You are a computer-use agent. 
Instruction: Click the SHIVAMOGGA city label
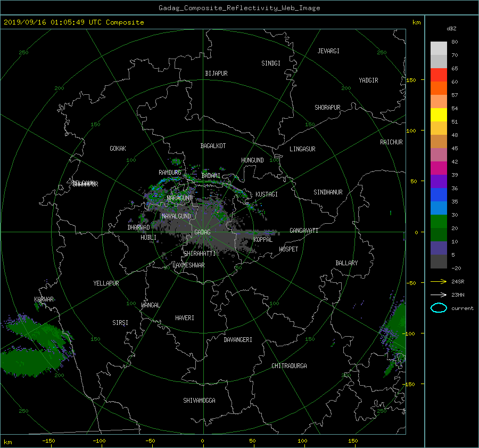(199, 401)
